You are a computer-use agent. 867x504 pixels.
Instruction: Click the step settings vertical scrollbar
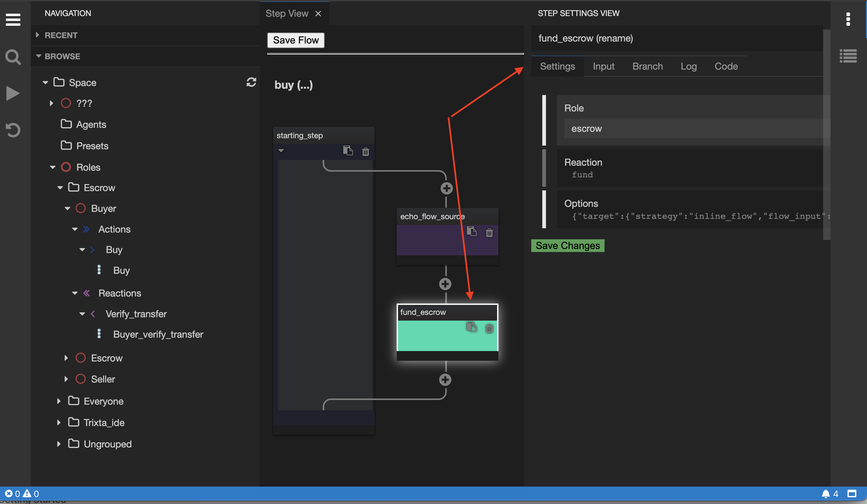click(x=826, y=134)
